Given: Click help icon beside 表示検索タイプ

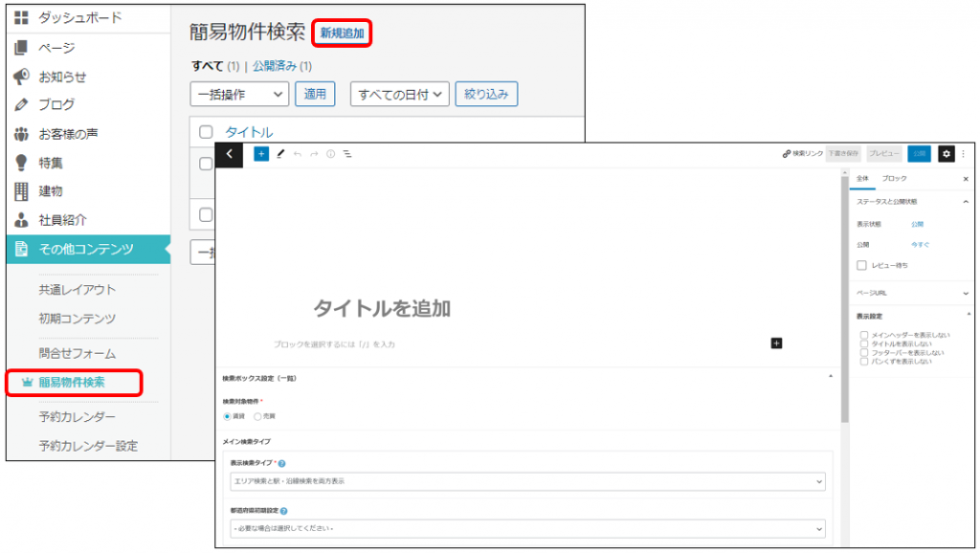Looking at the screenshot, I should click(x=281, y=463).
